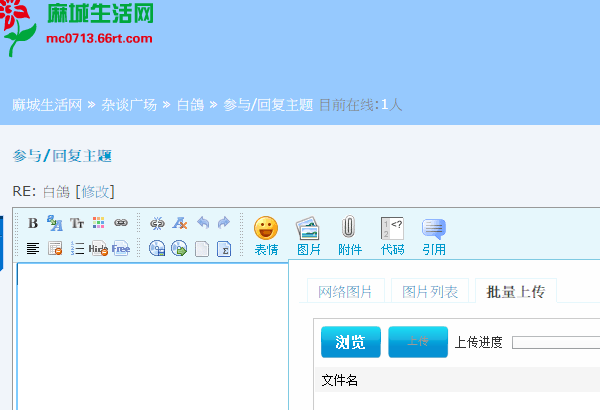600x410 pixels.
Task: Open the 附件 attachment paperclip tool
Action: pos(349,236)
